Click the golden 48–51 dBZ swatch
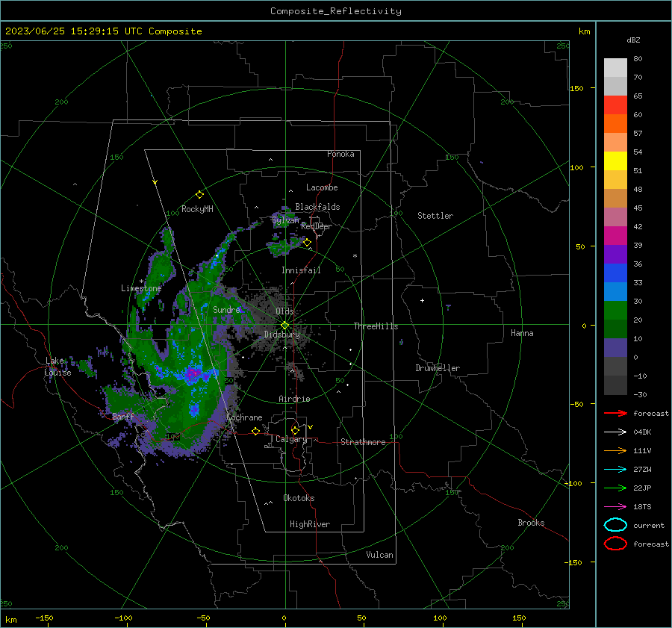Viewport: 672px width, 628px height. pyautogui.click(x=615, y=180)
